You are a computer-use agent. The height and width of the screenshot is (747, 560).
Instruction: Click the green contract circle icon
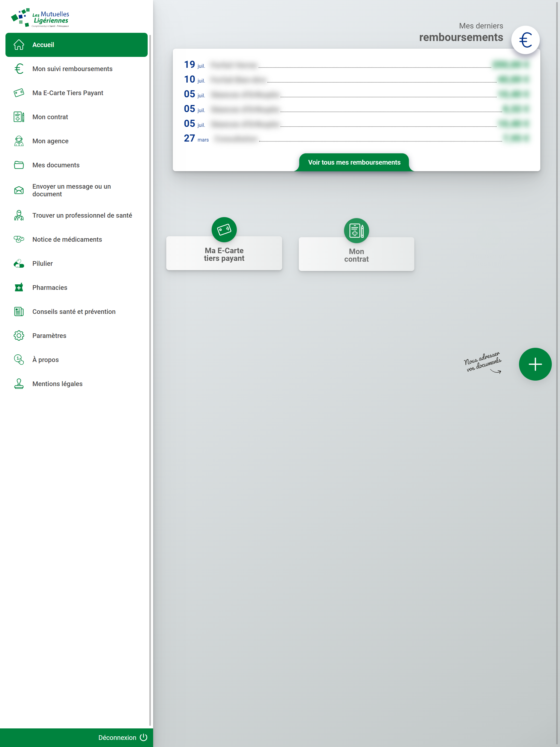(356, 231)
